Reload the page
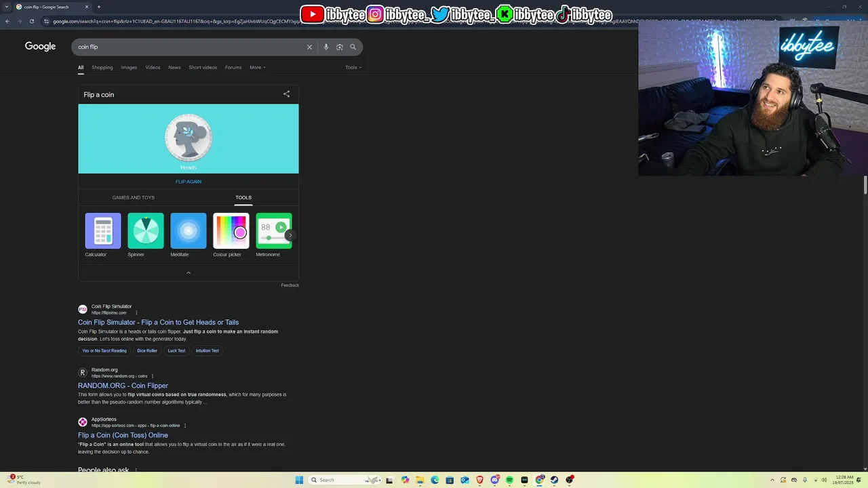Viewport: 868px width, 488px height. pos(33,21)
